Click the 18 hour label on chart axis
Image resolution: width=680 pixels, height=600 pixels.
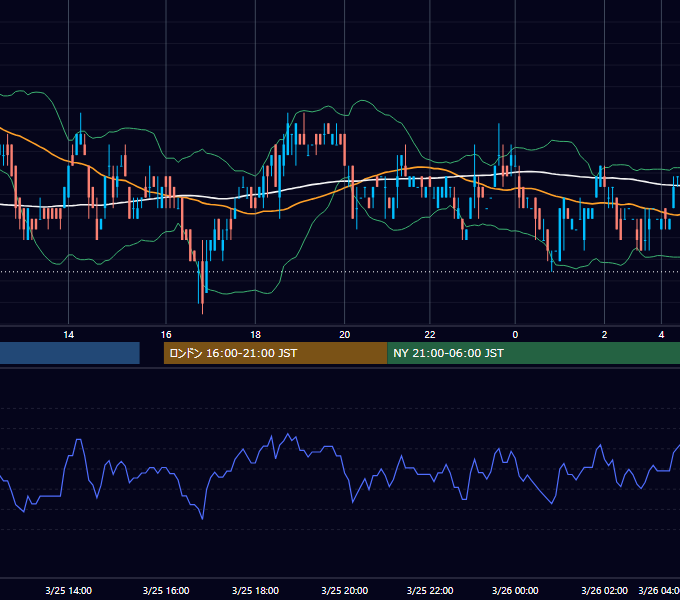[255, 335]
